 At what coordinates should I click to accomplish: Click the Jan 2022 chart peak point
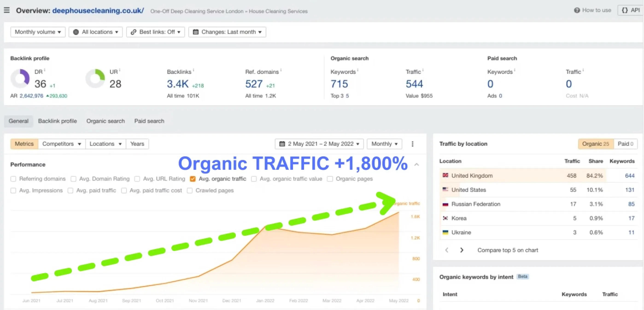click(265, 227)
